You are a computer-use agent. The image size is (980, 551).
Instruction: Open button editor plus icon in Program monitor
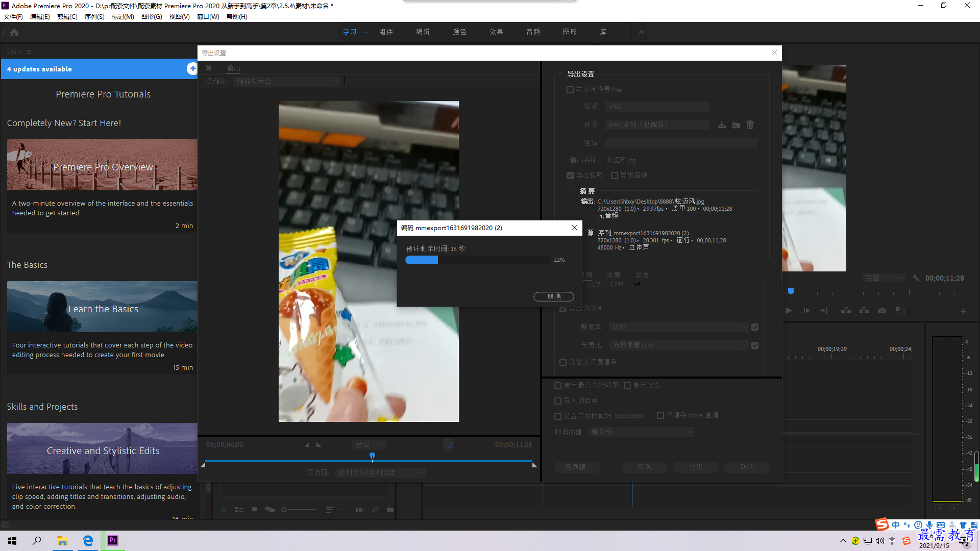(963, 311)
